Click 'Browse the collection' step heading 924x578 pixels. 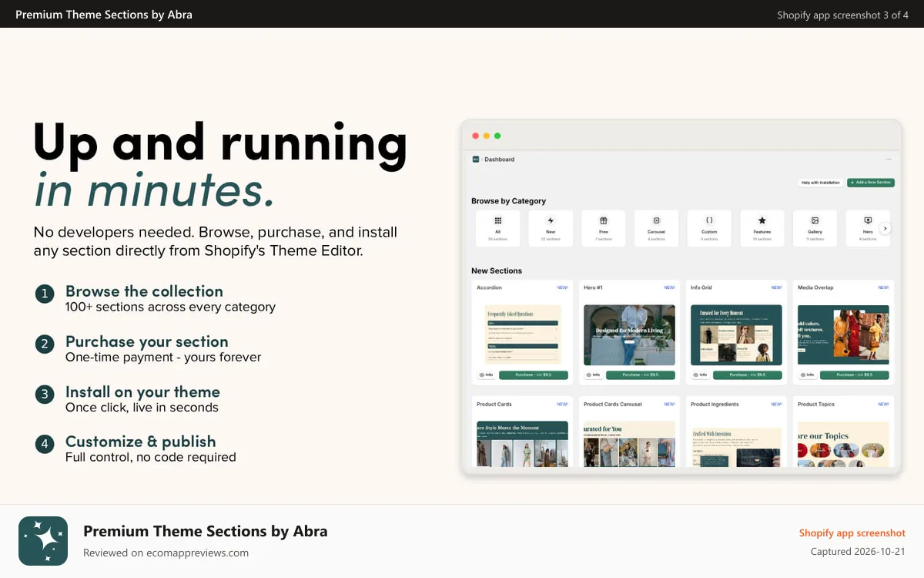tap(144, 291)
